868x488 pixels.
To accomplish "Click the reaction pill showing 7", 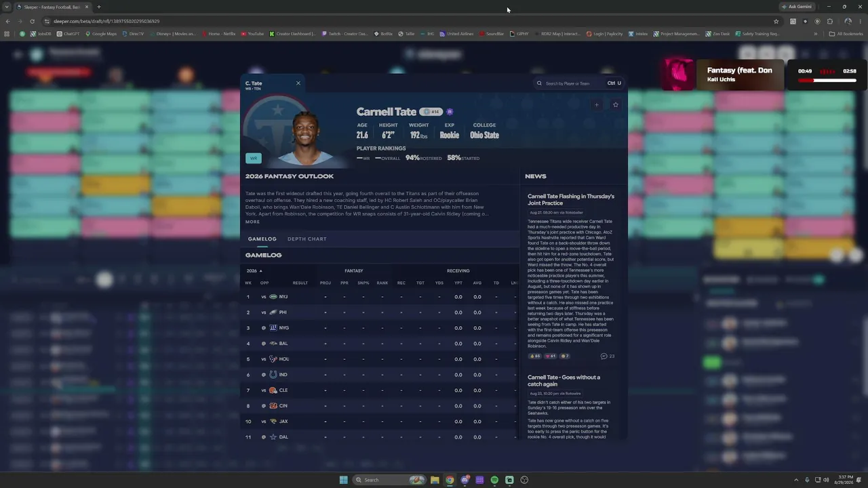I will pyautogui.click(x=564, y=356).
